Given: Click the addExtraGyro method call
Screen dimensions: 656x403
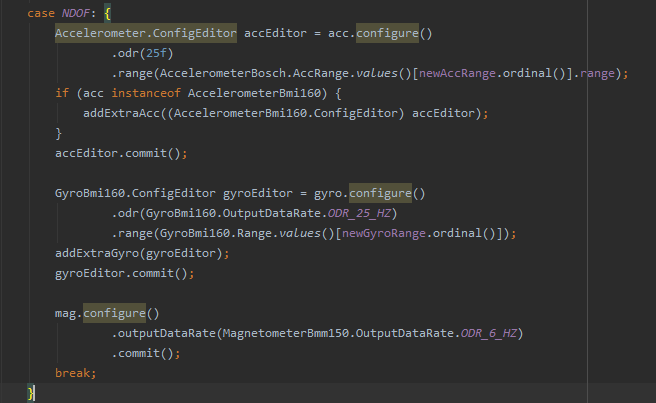Looking at the screenshot, I should pos(97,253).
